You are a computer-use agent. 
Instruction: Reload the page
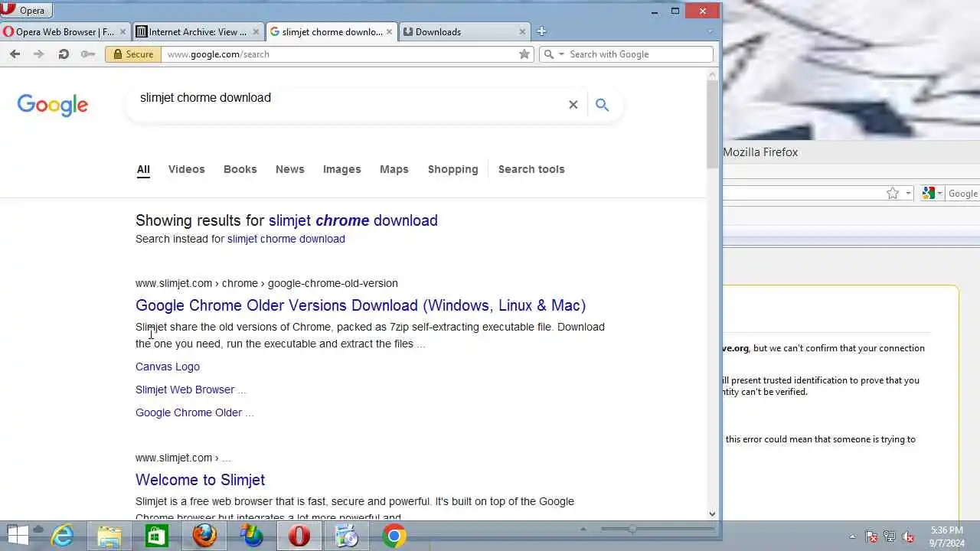(x=64, y=54)
